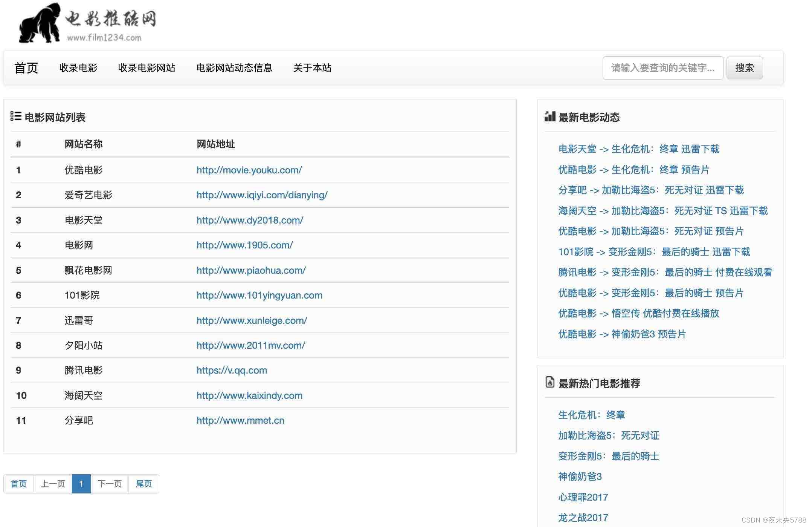Open the http://movie.youku.com/ link
Viewport: 812px width, 527px height.
click(x=249, y=170)
